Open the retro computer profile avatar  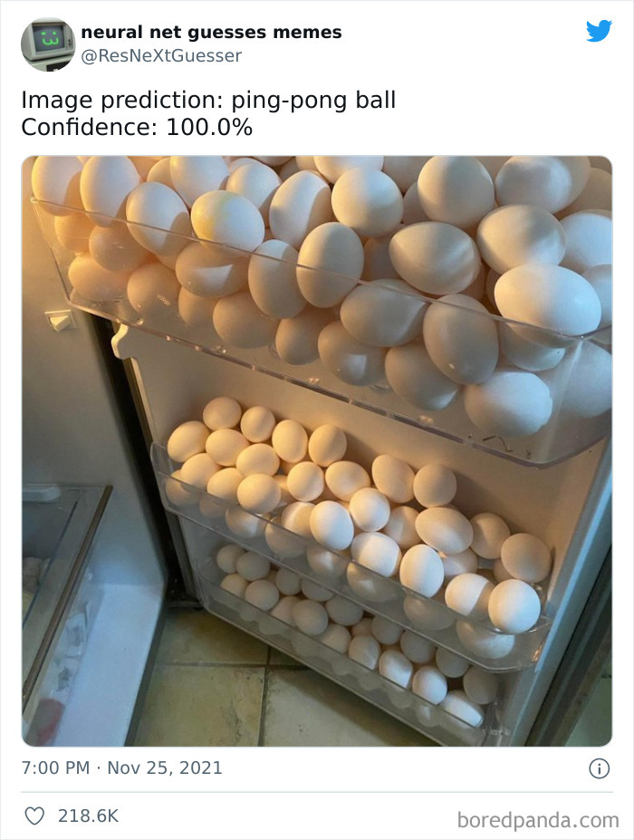click(48, 43)
